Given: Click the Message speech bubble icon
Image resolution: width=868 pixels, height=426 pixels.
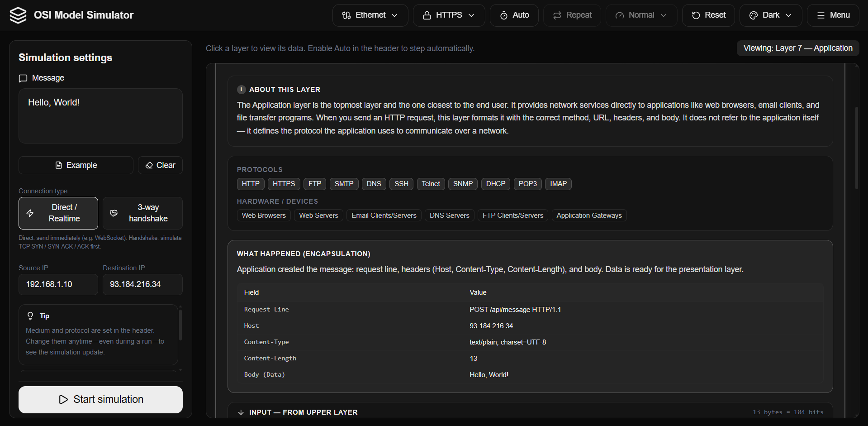Looking at the screenshot, I should (x=23, y=78).
